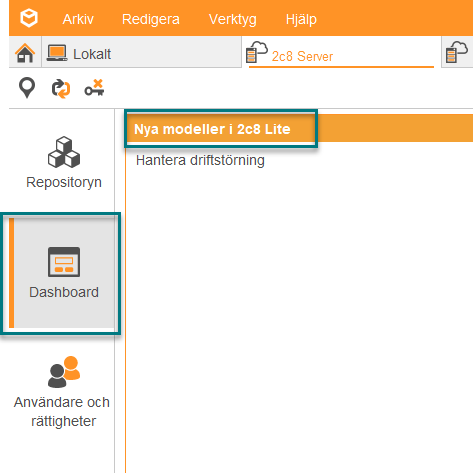
Task: Refresh using the sync arrows icon
Action: [61, 89]
